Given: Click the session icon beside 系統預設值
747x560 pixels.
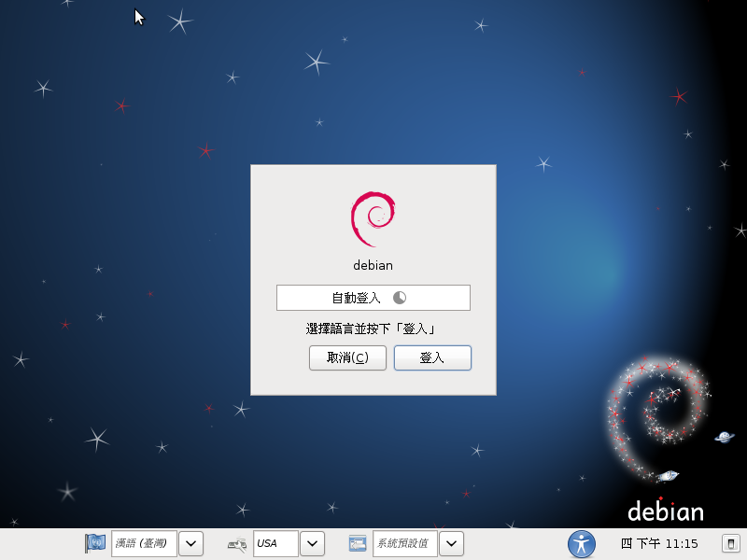Looking at the screenshot, I should click(358, 543).
